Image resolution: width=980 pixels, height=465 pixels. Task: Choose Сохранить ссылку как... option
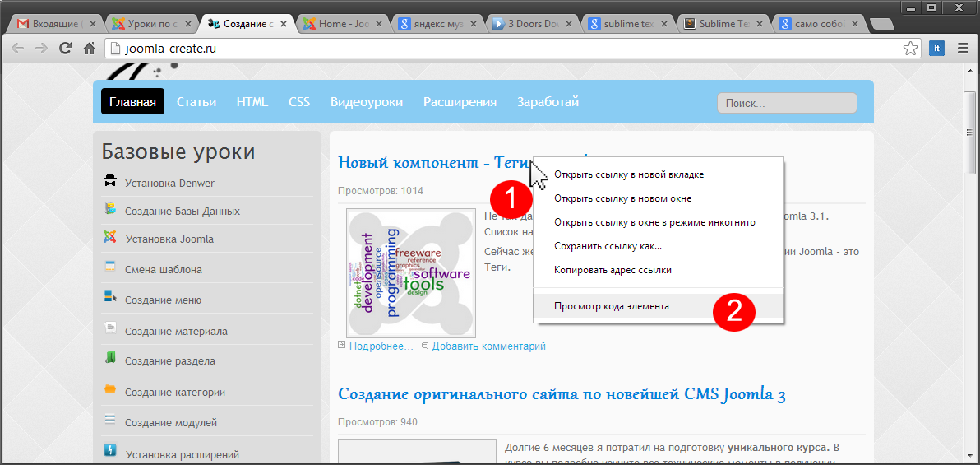click(x=608, y=246)
